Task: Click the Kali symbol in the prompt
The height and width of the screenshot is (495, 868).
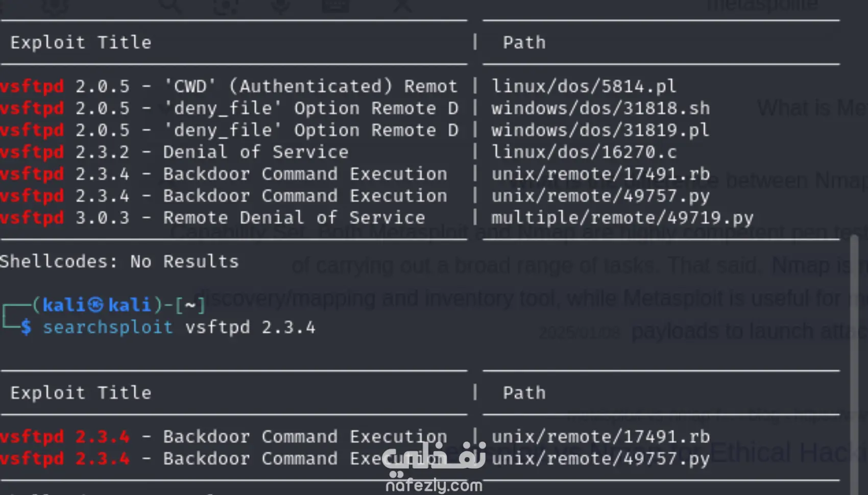Action: [x=95, y=305]
